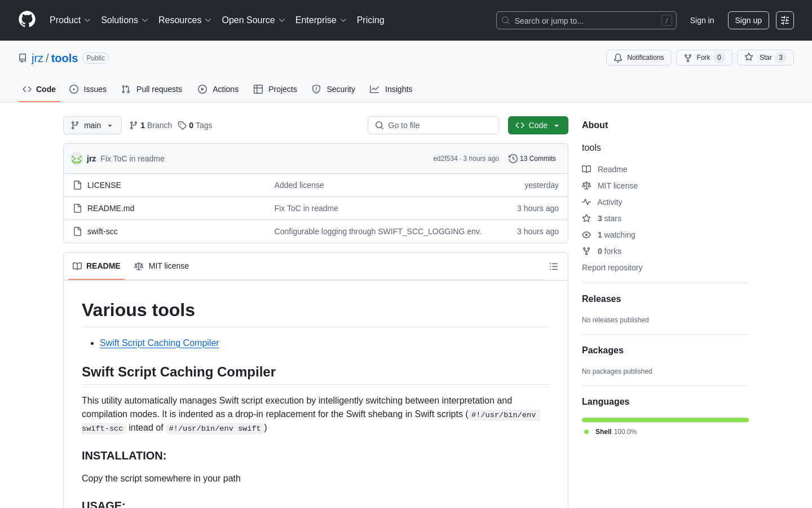The height and width of the screenshot is (508, 812).
Task: Click the branch icon beside 1 Branch
Action: (134, 125)
